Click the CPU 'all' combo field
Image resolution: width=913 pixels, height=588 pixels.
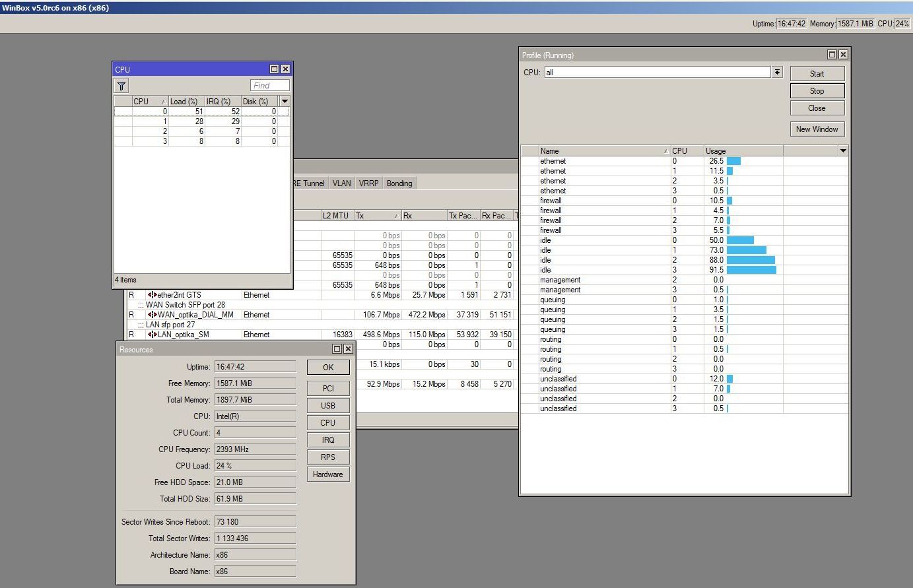coord(658,72)
